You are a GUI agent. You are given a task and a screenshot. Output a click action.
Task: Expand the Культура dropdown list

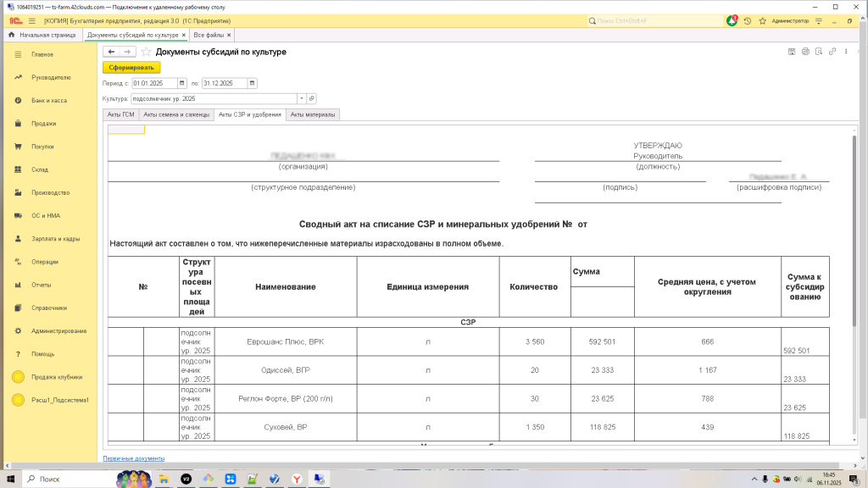pyautogui.click(x=302, y=98)
